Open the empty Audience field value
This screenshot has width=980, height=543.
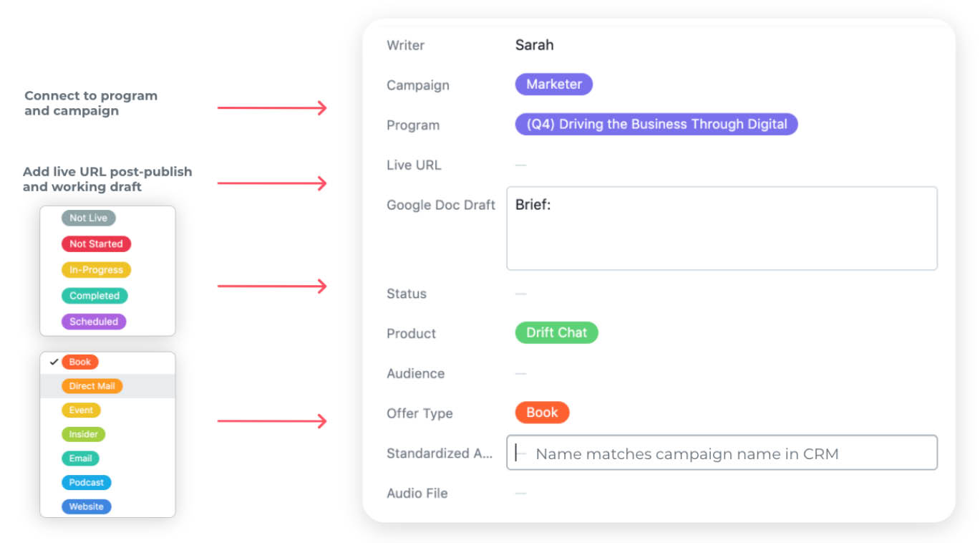(521, 373)
